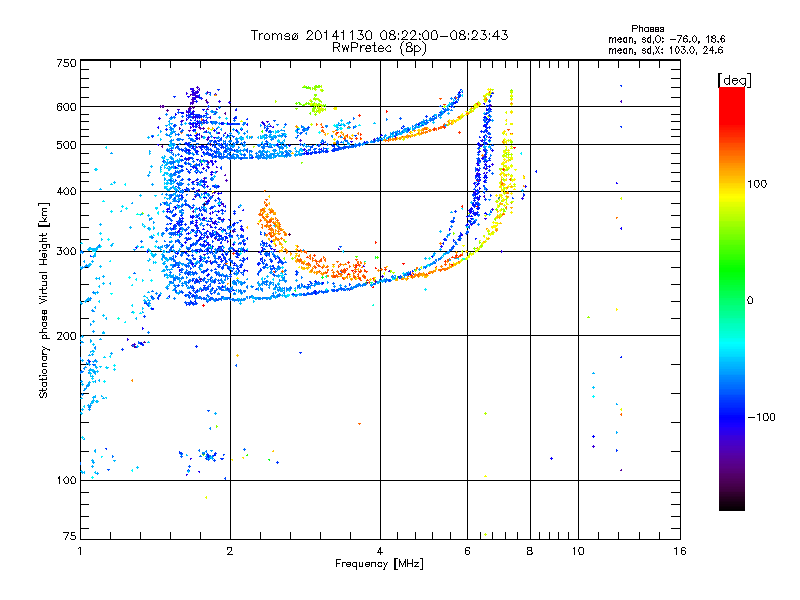
Task: Click the x-axis tick label "10"
Action: [578, 551]
